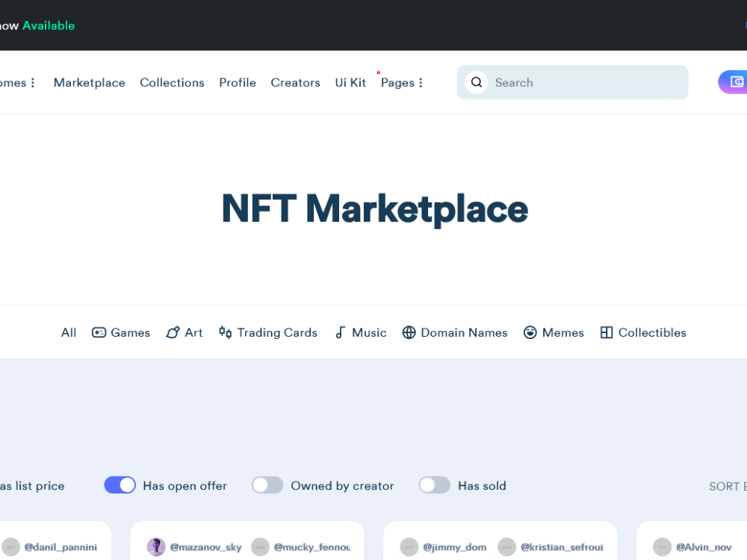Open the SORT BY dropdown
This screenshot has width=747, height=560.
728,485
